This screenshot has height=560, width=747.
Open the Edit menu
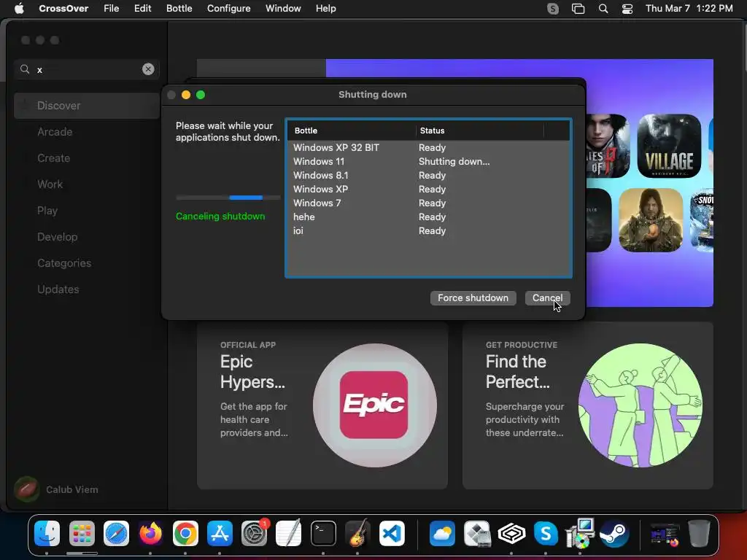tap(142, 9)
